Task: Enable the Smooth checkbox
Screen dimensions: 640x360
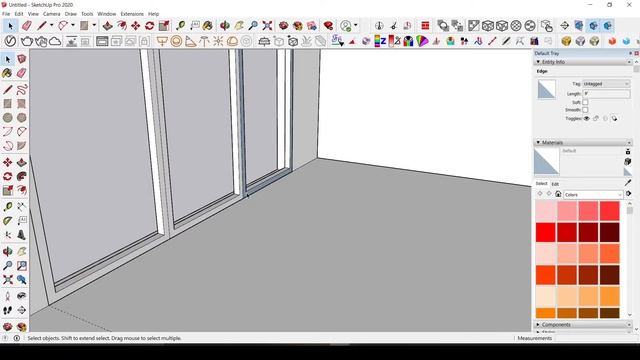Action: (x=585, y=110)
